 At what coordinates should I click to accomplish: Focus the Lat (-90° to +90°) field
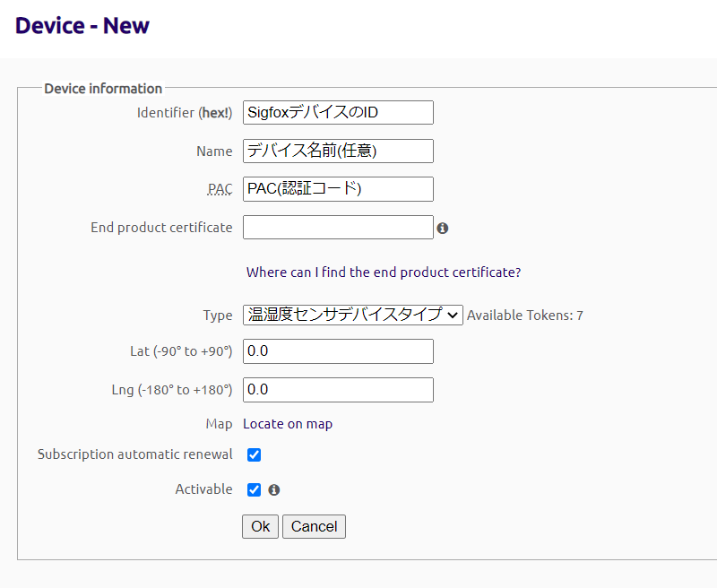(338, 351)
